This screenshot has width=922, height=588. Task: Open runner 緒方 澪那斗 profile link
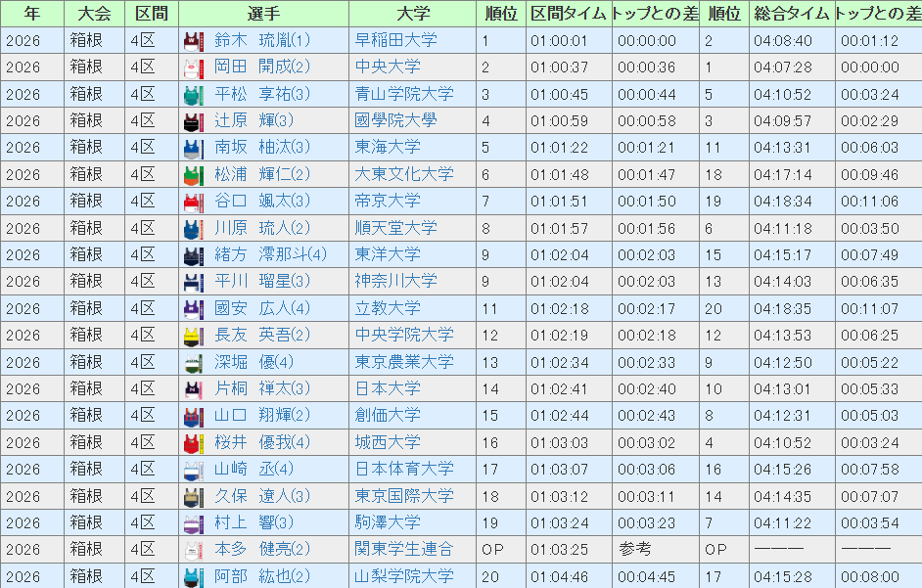[x=270, y=254]
